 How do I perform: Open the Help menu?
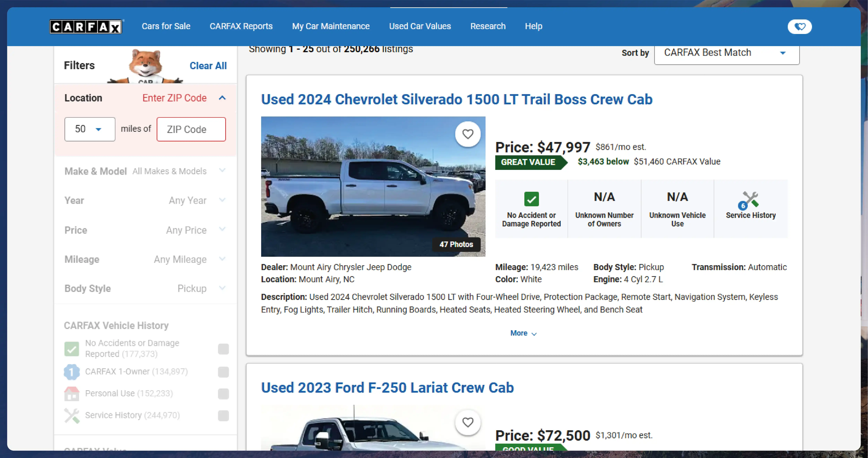point(533,26)
